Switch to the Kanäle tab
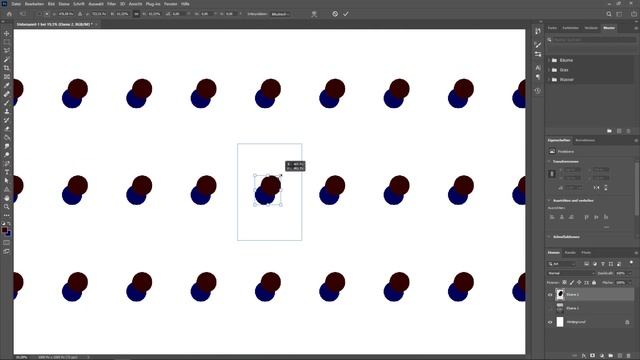Viewport: 640px width, 360px height. pyautogui.click(x=570, y=253)
